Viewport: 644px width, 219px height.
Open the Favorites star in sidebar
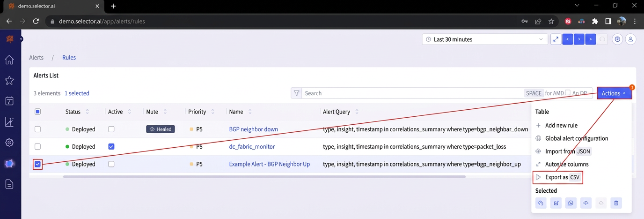(x=9, y=81)
